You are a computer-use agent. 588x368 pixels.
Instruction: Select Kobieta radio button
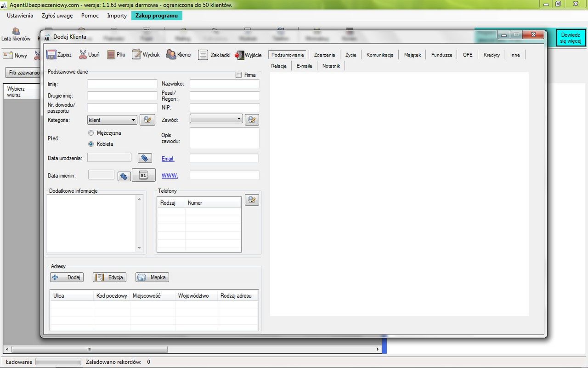pos(91,144)
